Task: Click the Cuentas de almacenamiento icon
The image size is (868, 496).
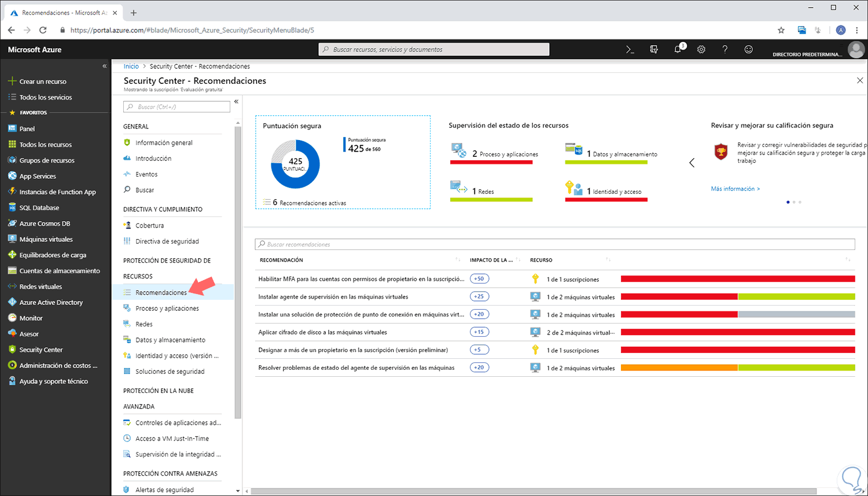Action: [12, 271]
